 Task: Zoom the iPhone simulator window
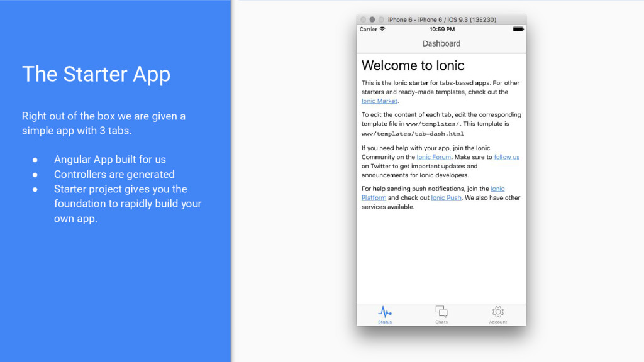click(381, 19)
